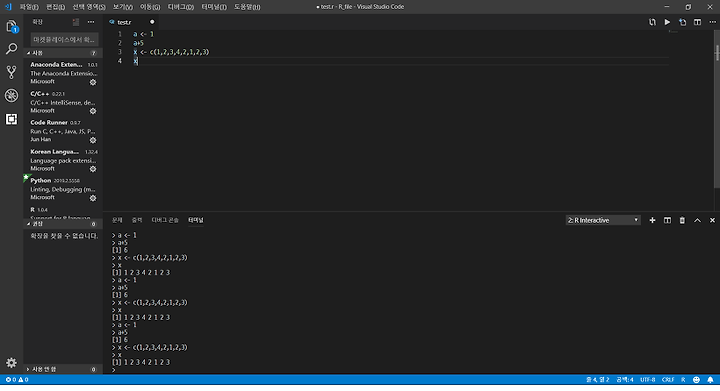Click the run source icon with blue sparkle
720x391 pixels.
click(x=682, y=22)
